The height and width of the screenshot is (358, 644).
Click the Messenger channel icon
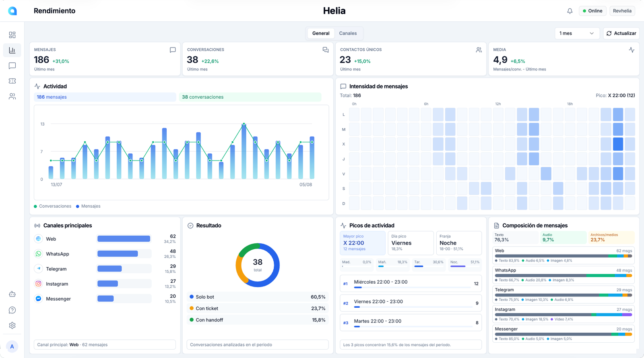tap(38, 298)
